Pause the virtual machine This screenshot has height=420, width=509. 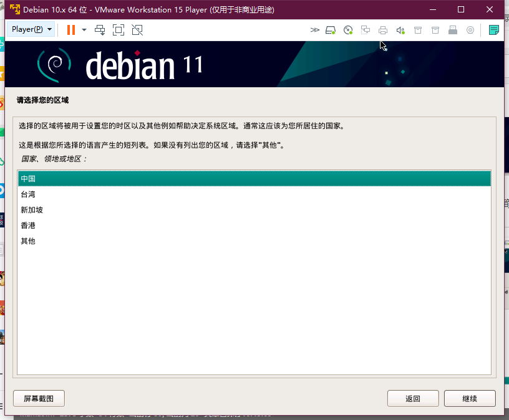pos(70,30)
